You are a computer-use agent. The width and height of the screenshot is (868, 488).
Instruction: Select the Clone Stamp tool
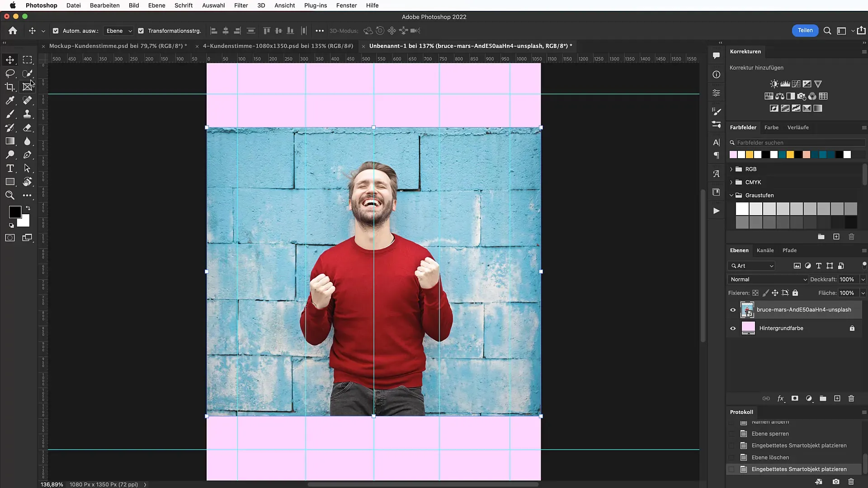[28, 114]
